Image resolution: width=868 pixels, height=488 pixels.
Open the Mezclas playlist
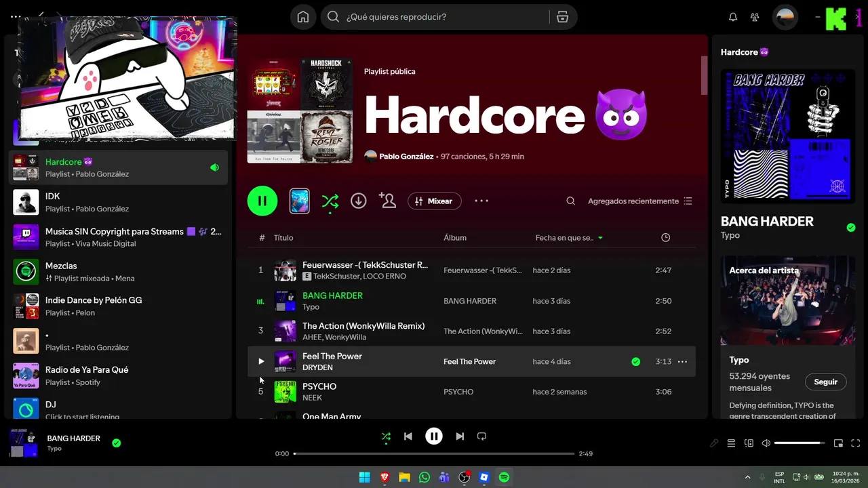[119, 271]
